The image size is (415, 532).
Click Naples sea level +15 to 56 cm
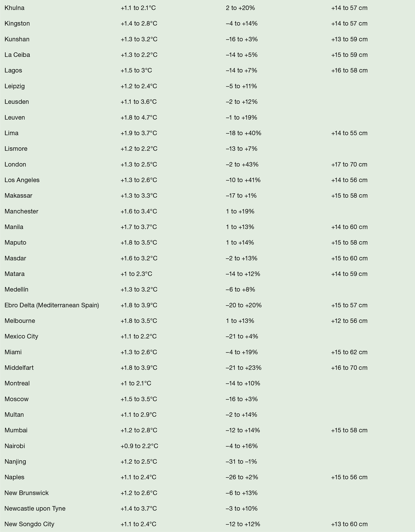[x=349, y=477]
